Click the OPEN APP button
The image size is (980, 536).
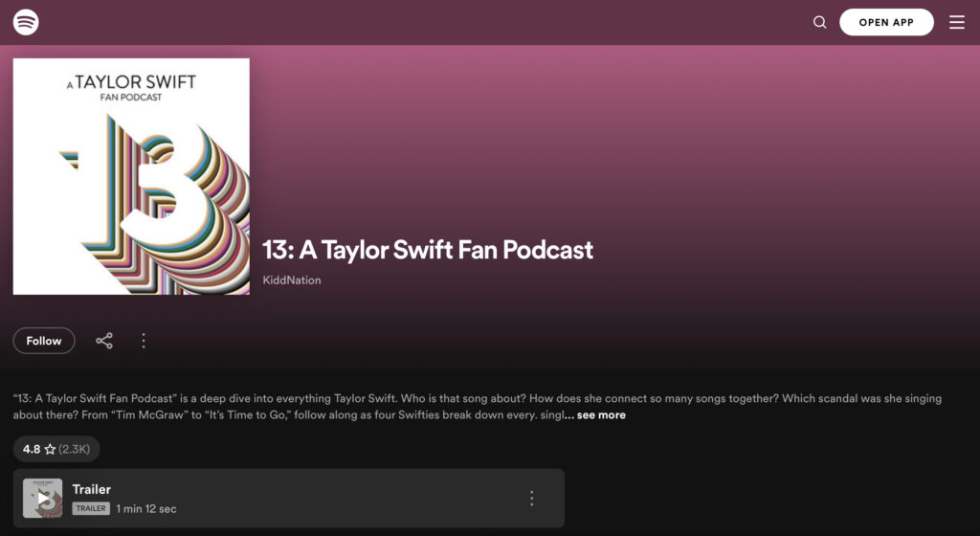coord(886,22)
